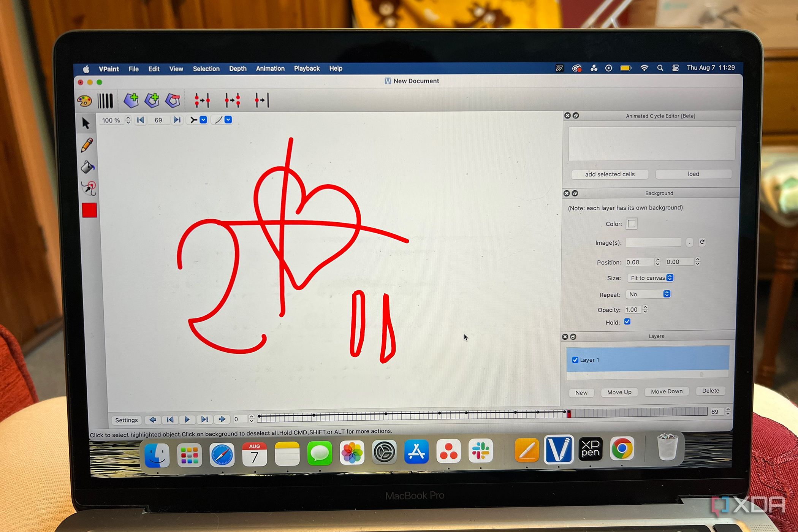
Task: Open the red current color swatch
Action: point(90,210)
